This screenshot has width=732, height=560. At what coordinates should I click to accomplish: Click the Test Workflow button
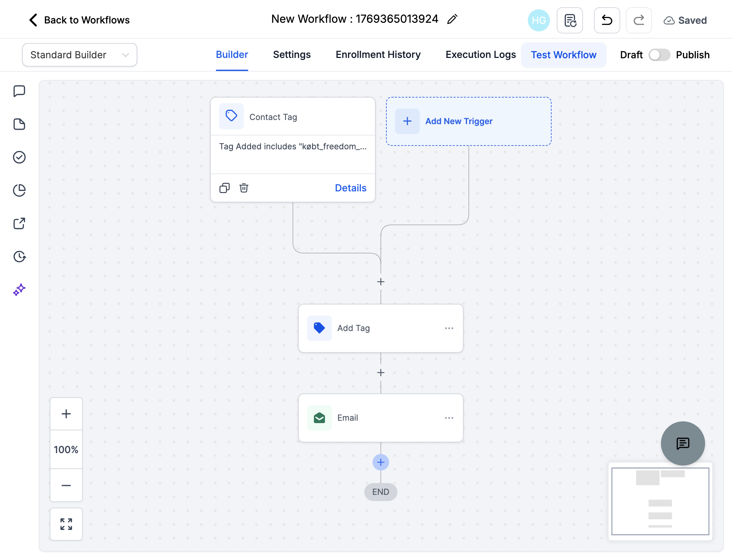564,55
